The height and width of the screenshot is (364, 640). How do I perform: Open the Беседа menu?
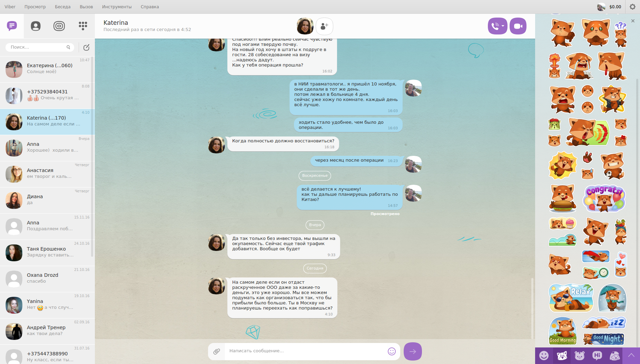[x=62, y=7]
